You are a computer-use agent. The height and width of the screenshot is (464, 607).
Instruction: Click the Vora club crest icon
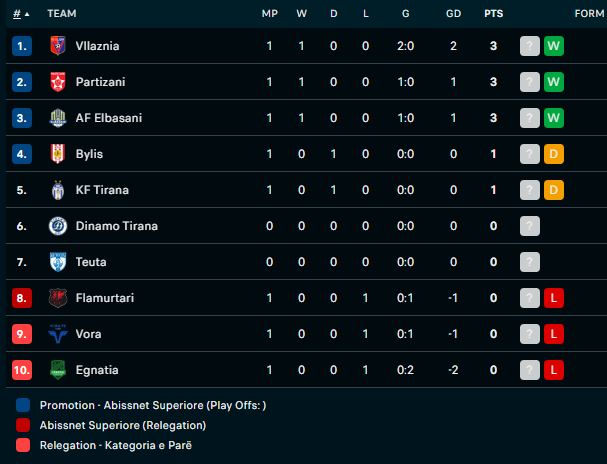[57, 334]
